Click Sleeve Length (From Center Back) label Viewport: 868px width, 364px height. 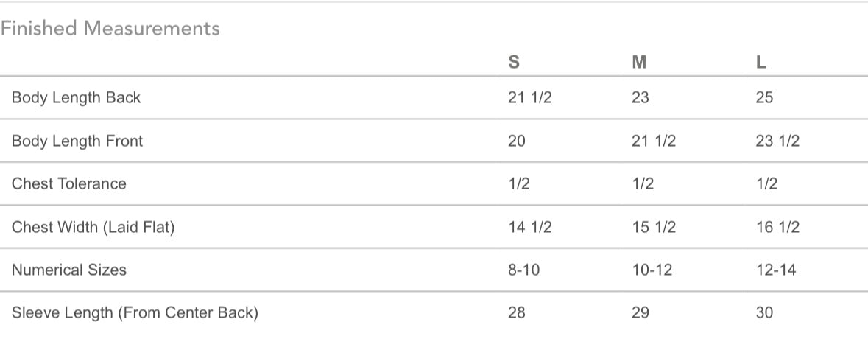tap(135, 313)
